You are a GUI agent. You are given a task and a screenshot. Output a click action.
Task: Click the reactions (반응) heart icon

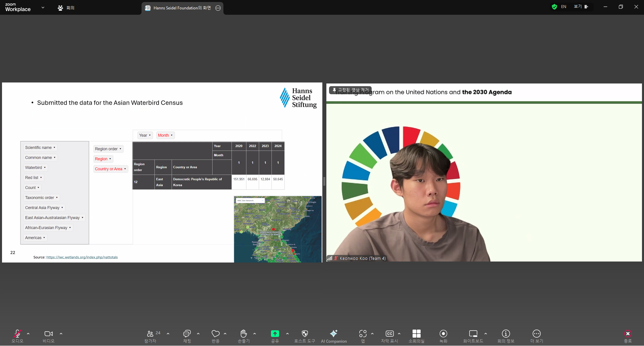(x=215, y=334)
